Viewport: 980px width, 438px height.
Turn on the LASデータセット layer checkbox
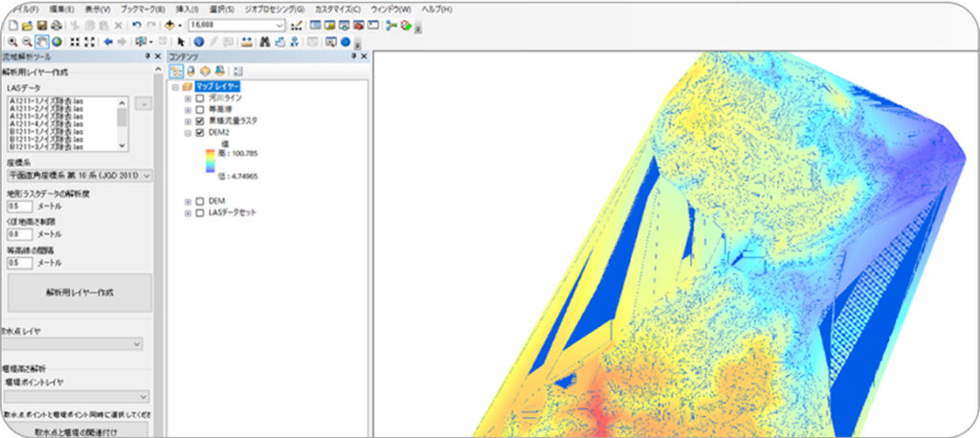[199, 213]
